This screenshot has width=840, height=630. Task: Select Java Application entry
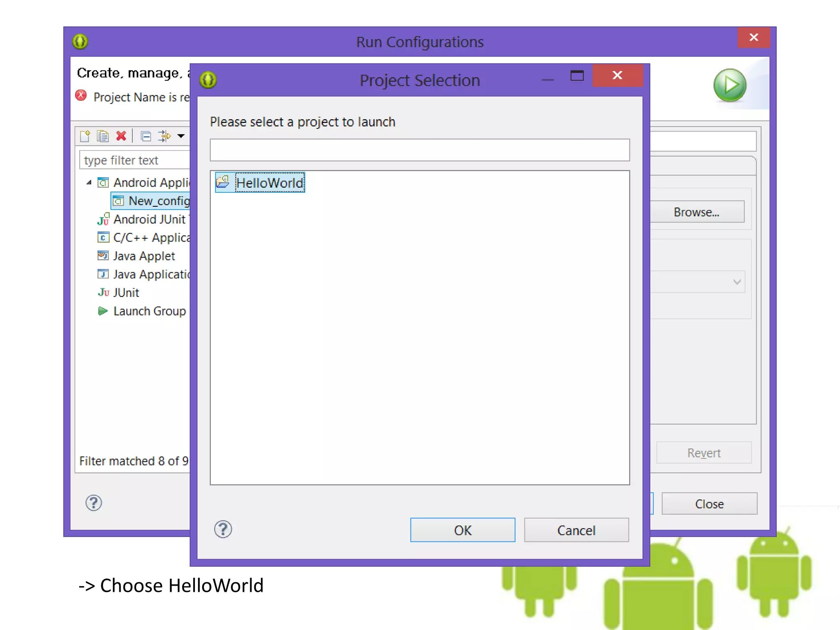[x=151, y=274]
